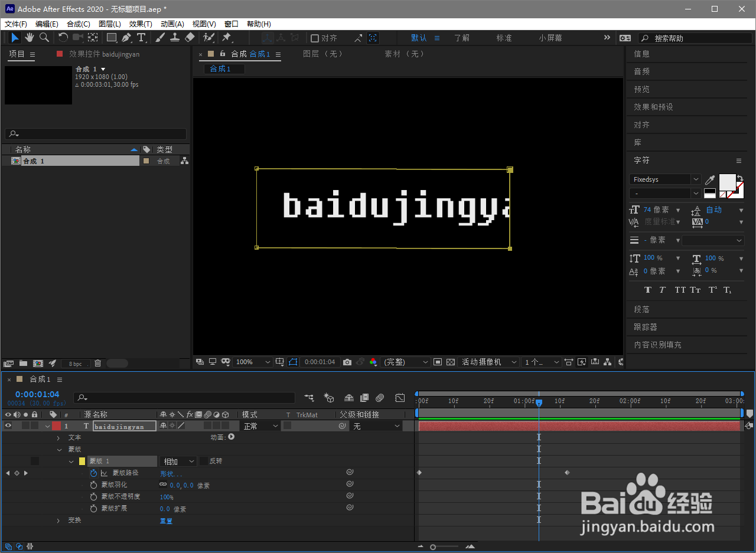Image resolution: width=756 pixels, height=553 pixels.
Task: Expand the 变换 property group
Action: [x=58, y=521]
